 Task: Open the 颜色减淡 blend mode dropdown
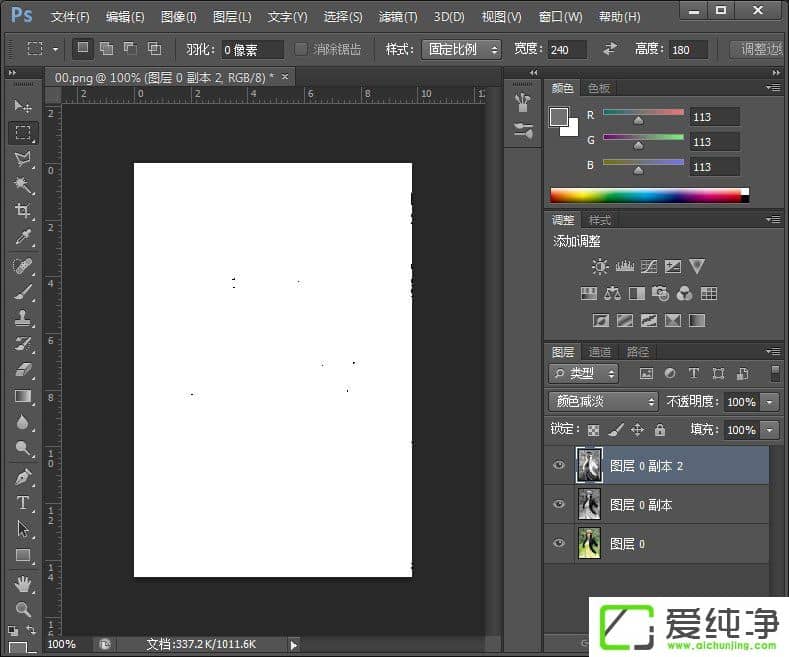coord(603,401)
